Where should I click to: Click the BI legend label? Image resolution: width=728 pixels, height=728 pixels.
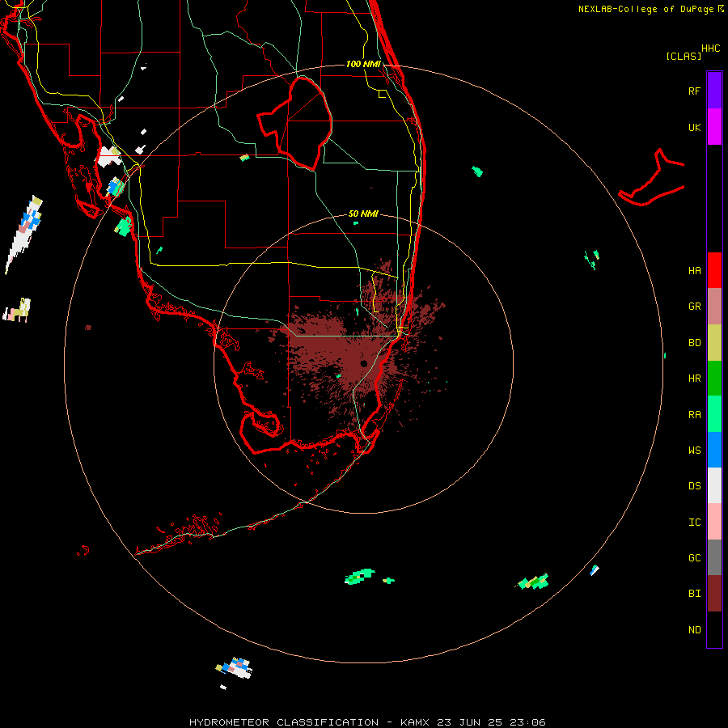[x=694, y=594]
